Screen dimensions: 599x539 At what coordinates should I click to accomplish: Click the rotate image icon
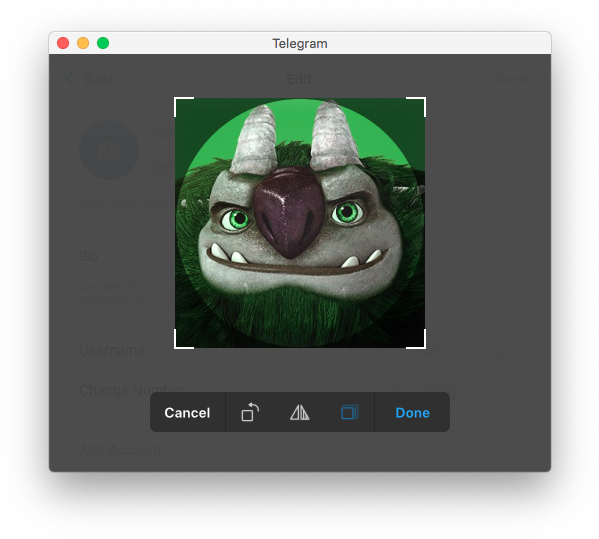[250, 412]
